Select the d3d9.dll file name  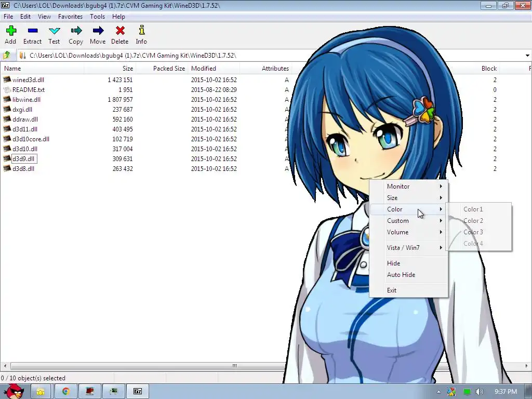pyautogui.click(x=23, y=159)
